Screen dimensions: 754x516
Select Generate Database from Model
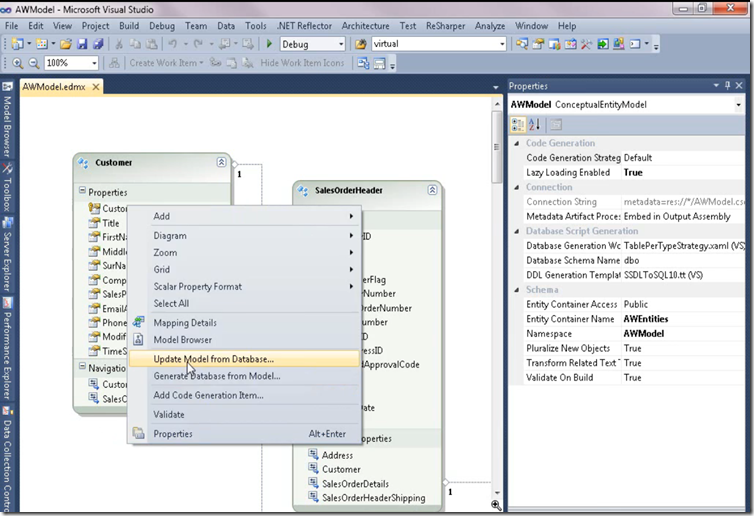click(x=244, y=376)
